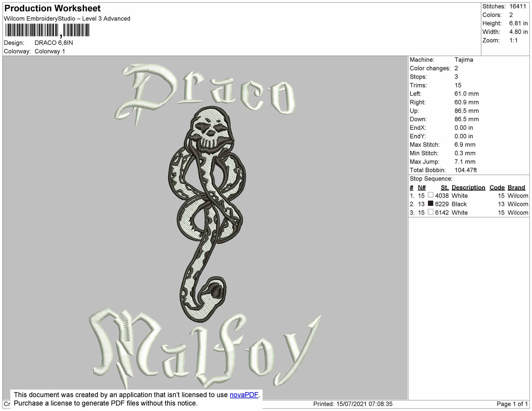Select thread code "4038" in stop 1
The width and height of the screenshot is (532, 411).
[442, 196]
